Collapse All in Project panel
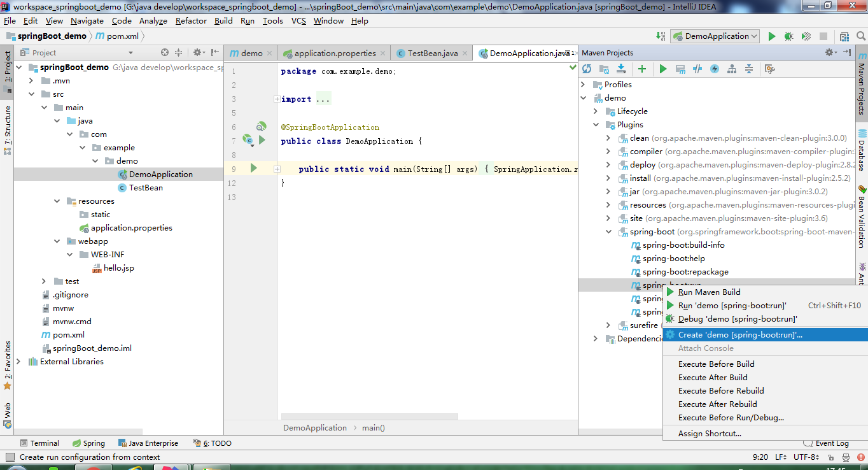This screenshot has height=470, width=868. pyautogui.click(x=179, y=52)
